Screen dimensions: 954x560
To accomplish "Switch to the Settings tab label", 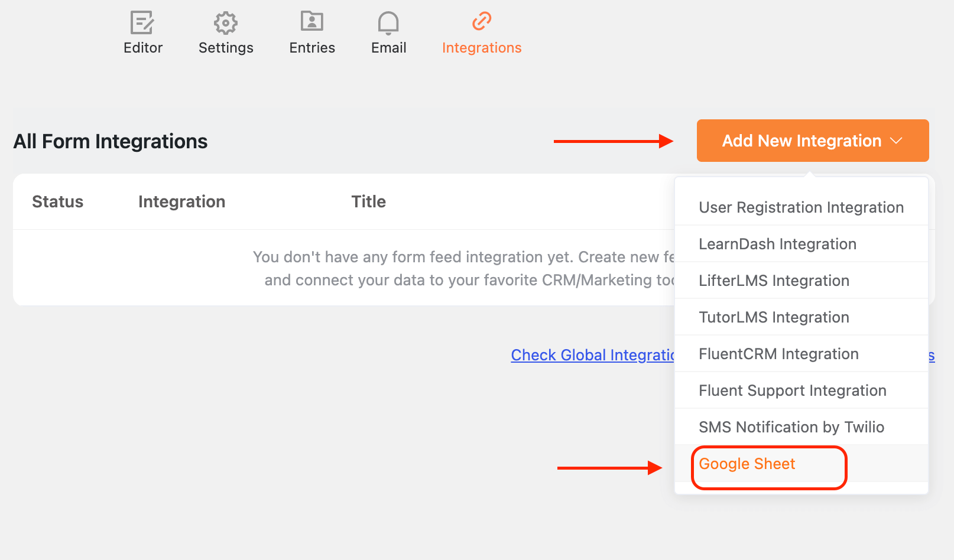I will pyautogui.click(x=226, y=48).
